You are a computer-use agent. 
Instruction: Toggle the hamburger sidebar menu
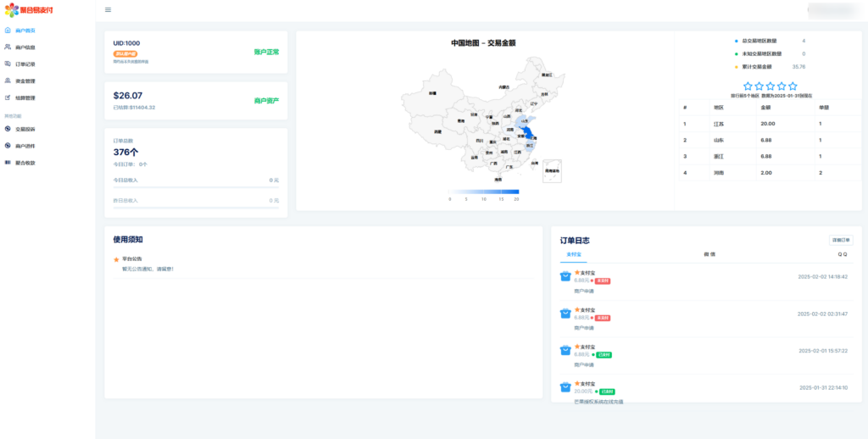[108, 10]
